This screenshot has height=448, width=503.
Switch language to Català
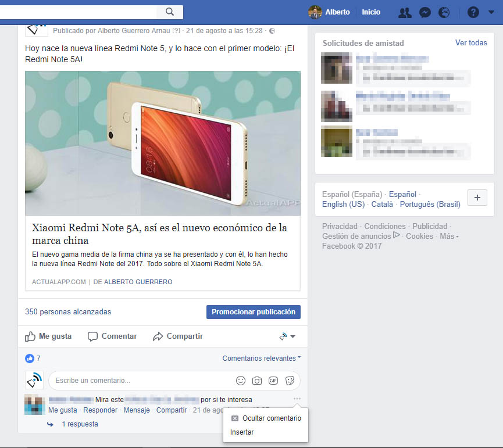[382, 204]
